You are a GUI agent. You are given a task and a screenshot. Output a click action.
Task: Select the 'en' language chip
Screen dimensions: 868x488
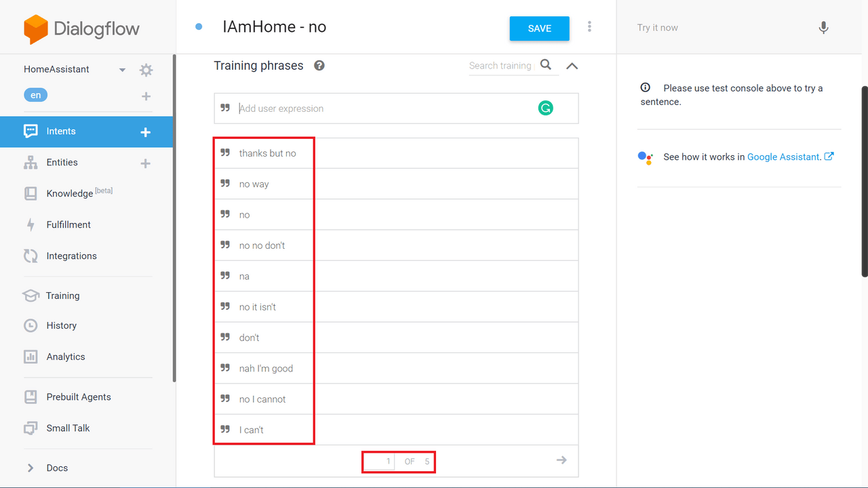coord(35,96)
